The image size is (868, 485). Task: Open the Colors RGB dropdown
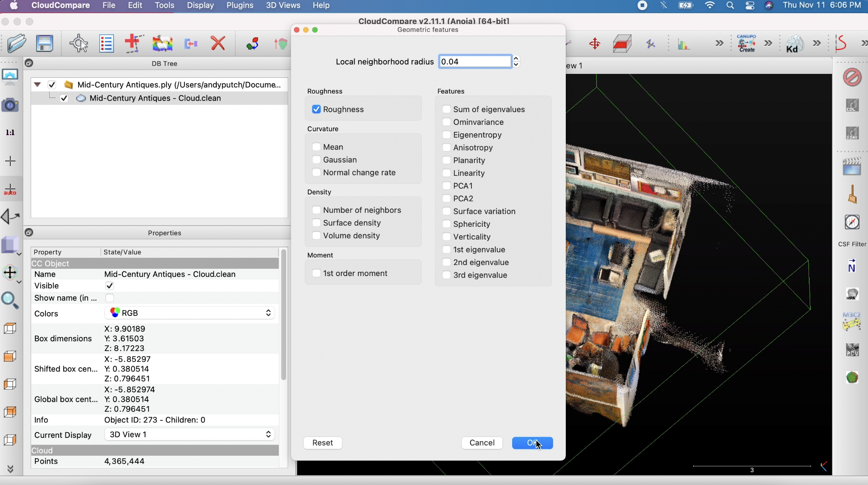(x=190, y=313)
